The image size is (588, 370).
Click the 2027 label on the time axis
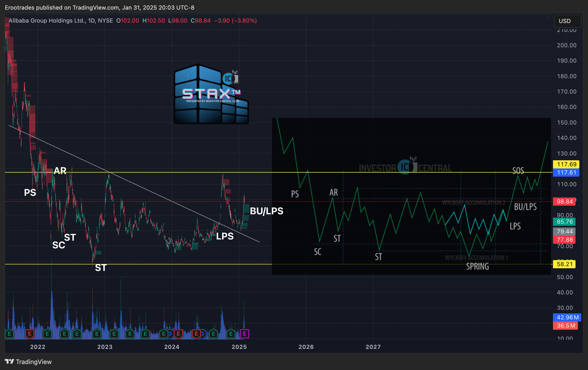tap(373, 347)
